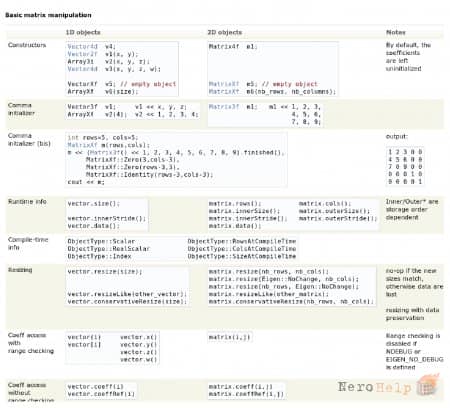Click the vector.size() code line

[93, 204]
